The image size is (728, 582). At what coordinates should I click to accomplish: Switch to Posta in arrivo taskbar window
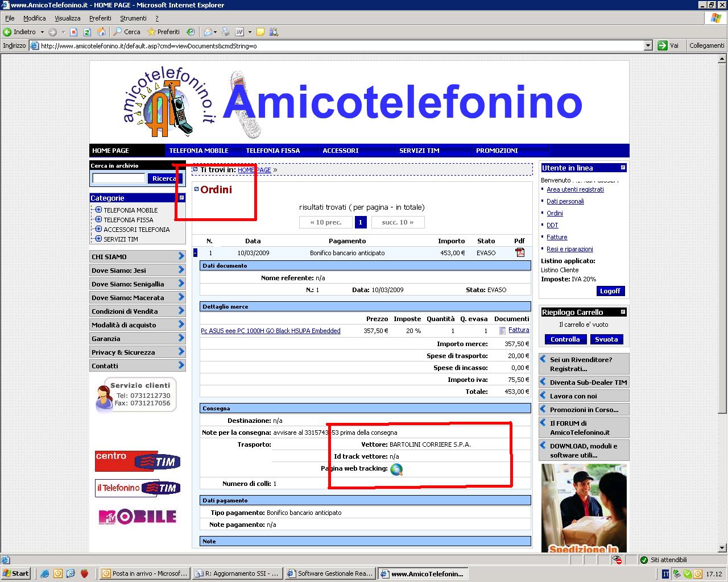(144, 574)
